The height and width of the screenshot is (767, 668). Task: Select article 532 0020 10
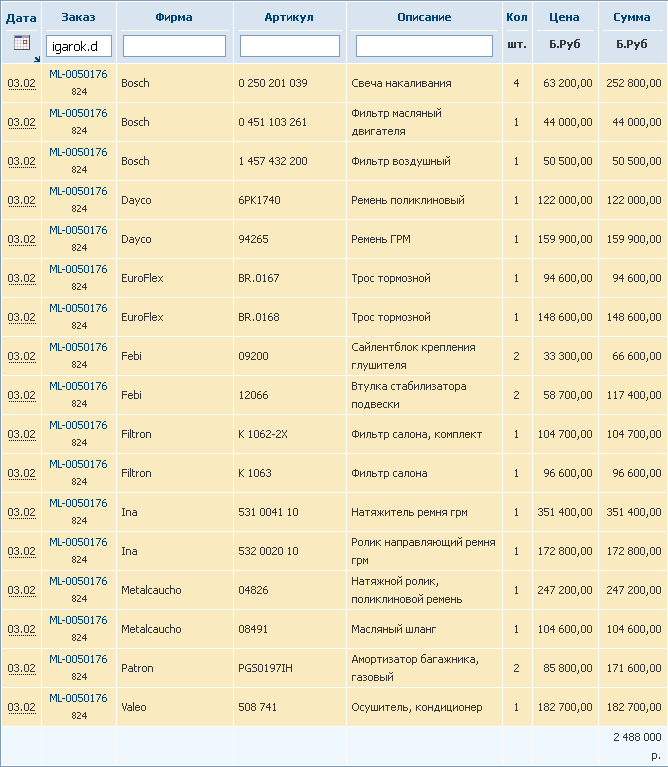tap(268, 551)
